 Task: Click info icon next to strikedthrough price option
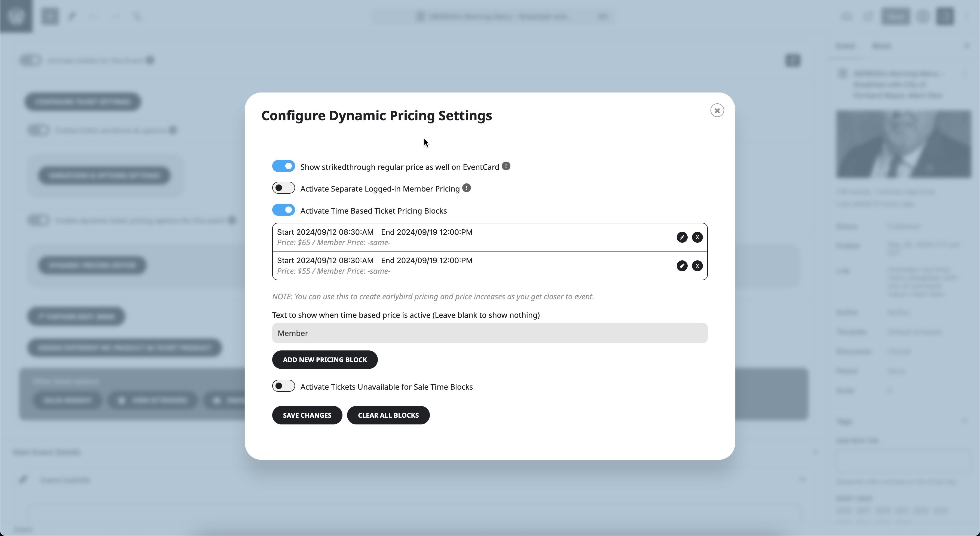point(506,166)
